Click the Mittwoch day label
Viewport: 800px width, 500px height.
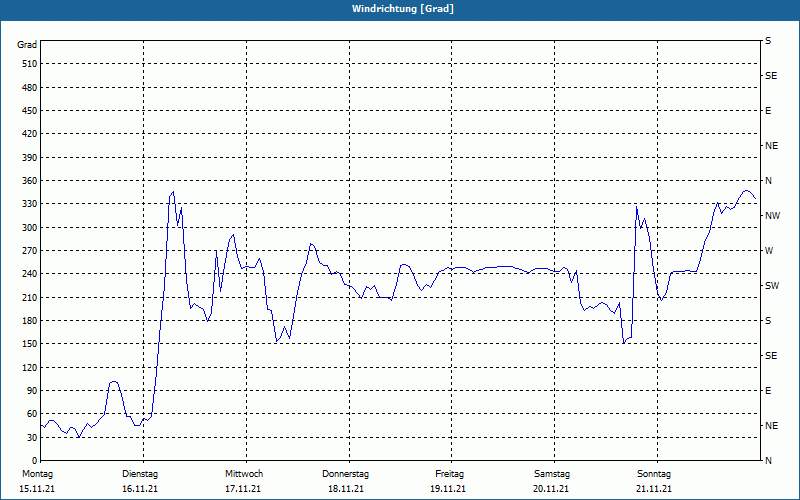[244, 474]
